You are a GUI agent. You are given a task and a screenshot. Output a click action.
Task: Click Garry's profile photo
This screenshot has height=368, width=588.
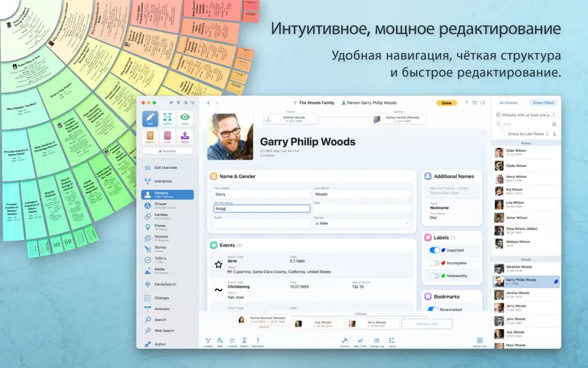230,137
